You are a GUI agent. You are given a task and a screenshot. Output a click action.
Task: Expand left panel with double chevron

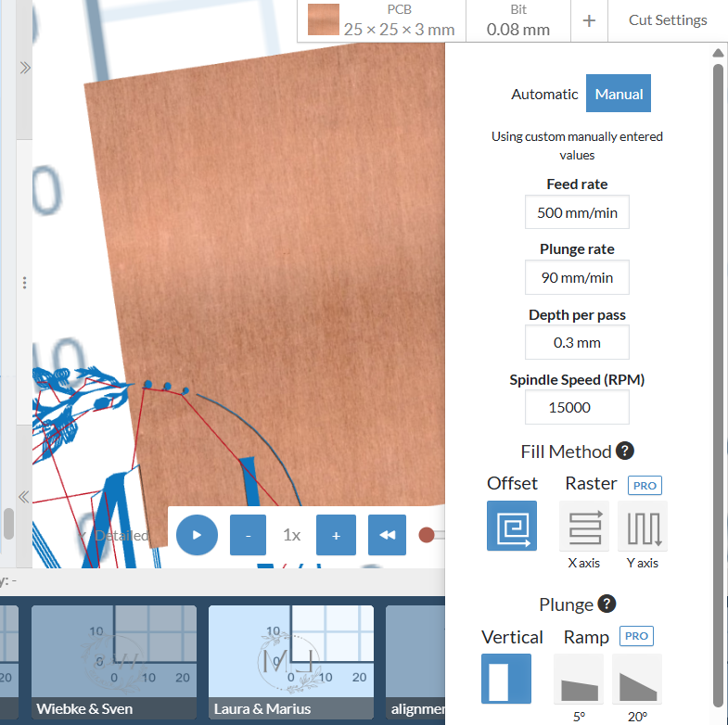pos(25,68)
